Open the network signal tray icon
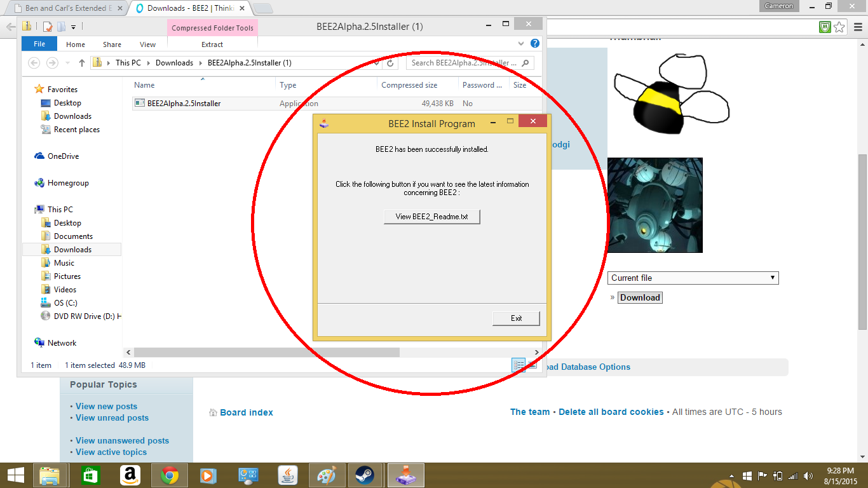The image size is (868, 488). point(793,475)
